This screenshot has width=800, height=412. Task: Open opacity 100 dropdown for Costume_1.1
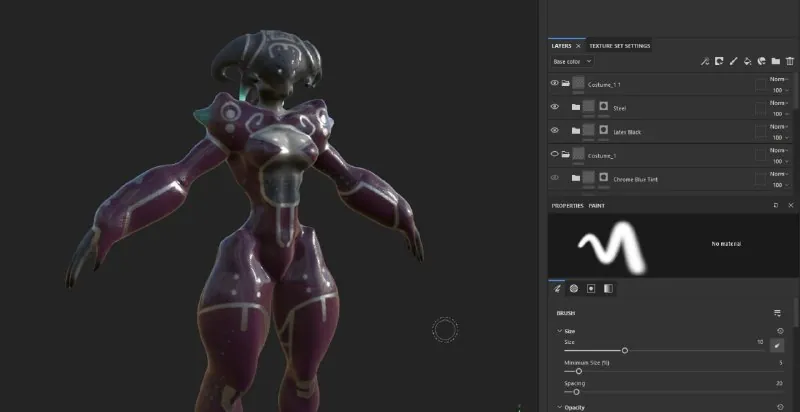click(781, 90)
